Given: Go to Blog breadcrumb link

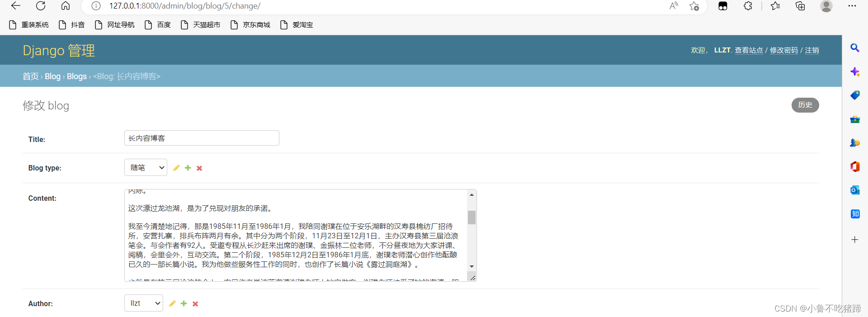Looking at the screenshot, I should point(52,76).
